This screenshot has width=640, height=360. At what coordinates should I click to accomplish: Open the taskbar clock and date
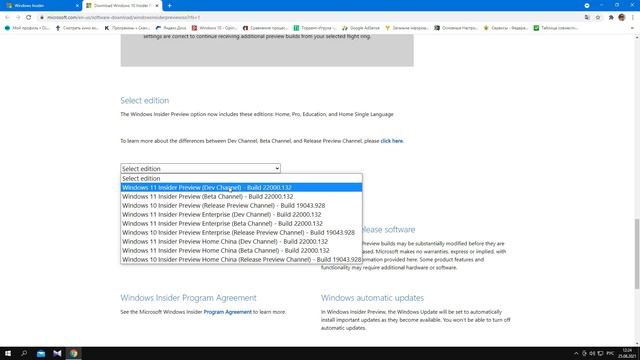click(x=627, y=353)
